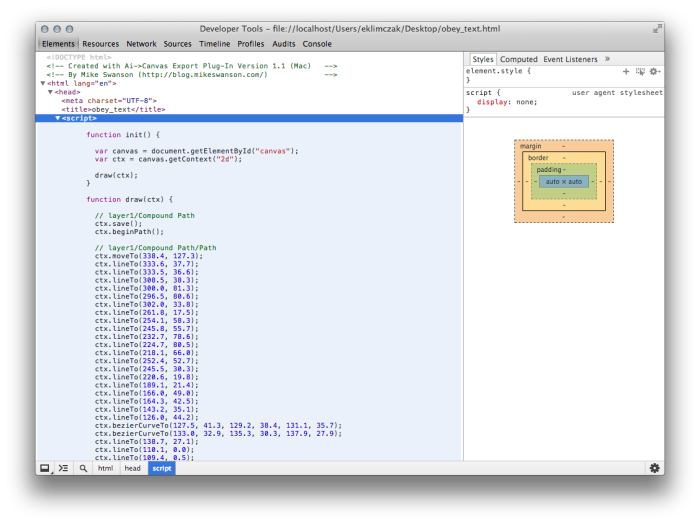Open DevTools settings gear icon
The image size is (700, 524).
click(x=654, y=468)
